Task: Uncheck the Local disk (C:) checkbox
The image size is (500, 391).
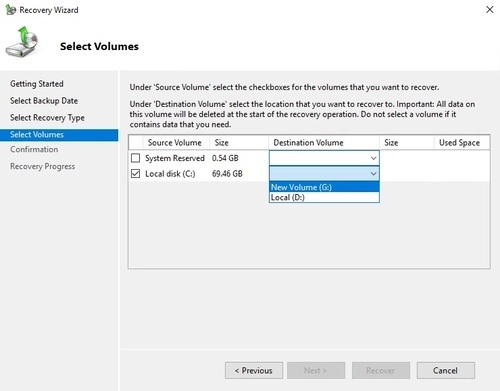Action: [135, 173]
